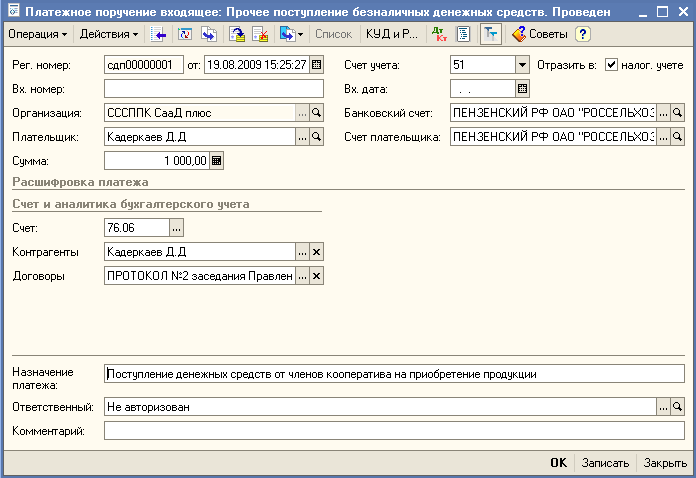Click the Советы button
The height and width of the screenshot is (478, 696).
[540, 34]
